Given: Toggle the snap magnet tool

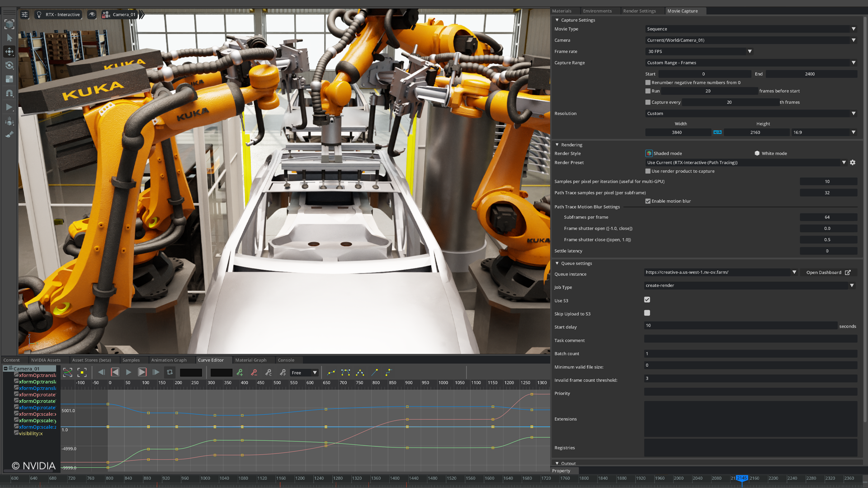Looking at the screenshot, I should pyautogui.click(x=9, y=93).
